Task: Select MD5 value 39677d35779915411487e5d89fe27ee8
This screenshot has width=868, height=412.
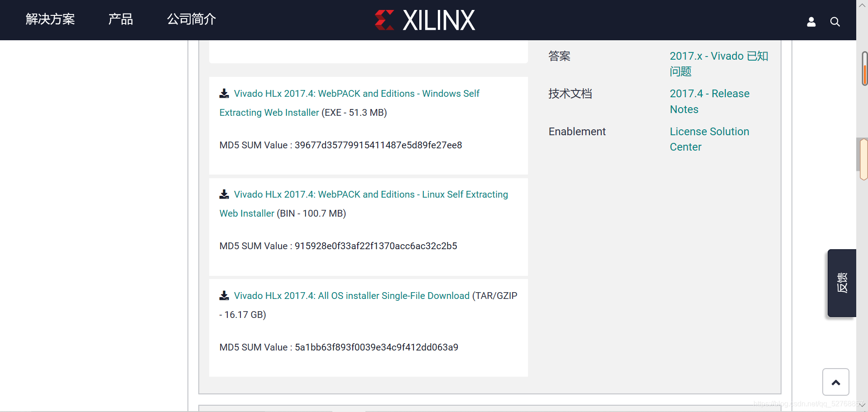Action: click(x=378, y=145)
